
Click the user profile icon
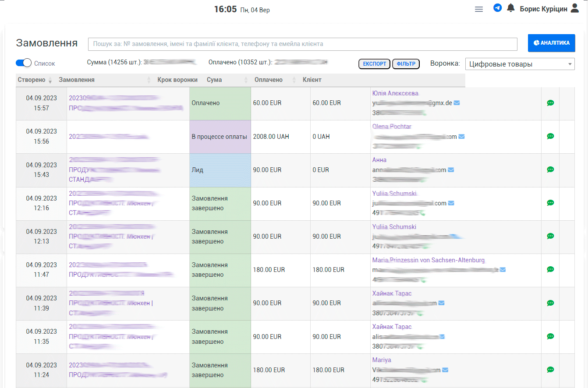(575, 8)
